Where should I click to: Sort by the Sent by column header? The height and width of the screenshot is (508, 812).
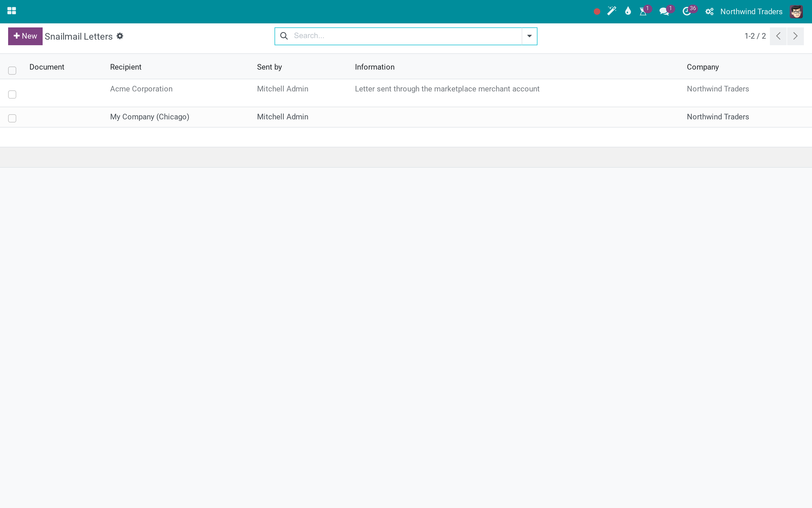click(269, 67)
